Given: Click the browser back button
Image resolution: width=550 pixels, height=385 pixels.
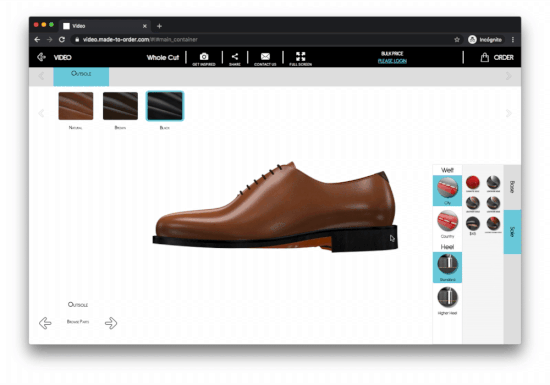Looking at the screenshot, I should coord(37,40).
